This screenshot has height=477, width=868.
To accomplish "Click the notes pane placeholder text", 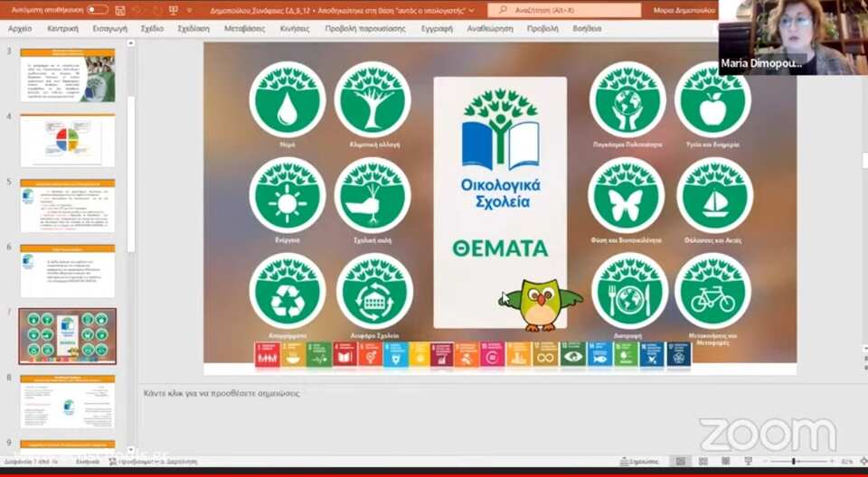I will (222, 394).
